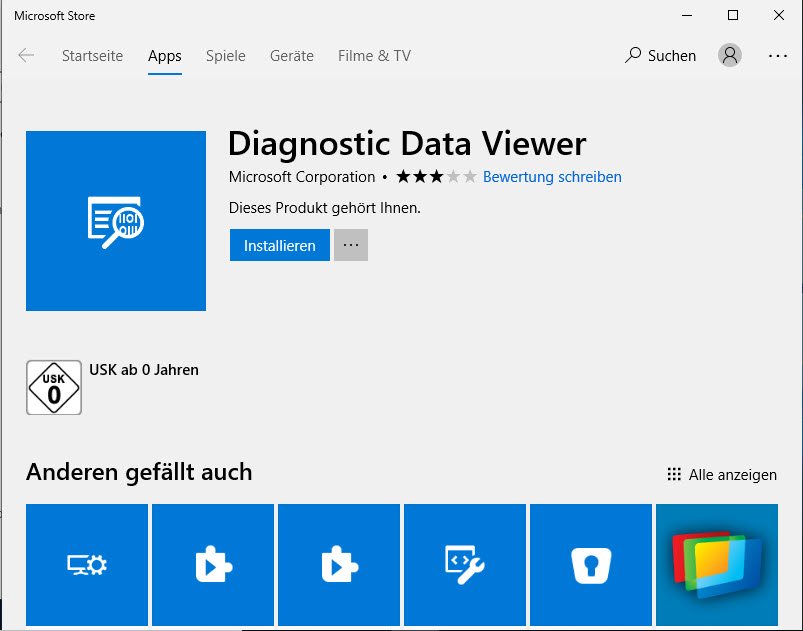Open the monitor-with-gear app tile
Viewport: 803px width, 631px height.
(x=87, y=565)
